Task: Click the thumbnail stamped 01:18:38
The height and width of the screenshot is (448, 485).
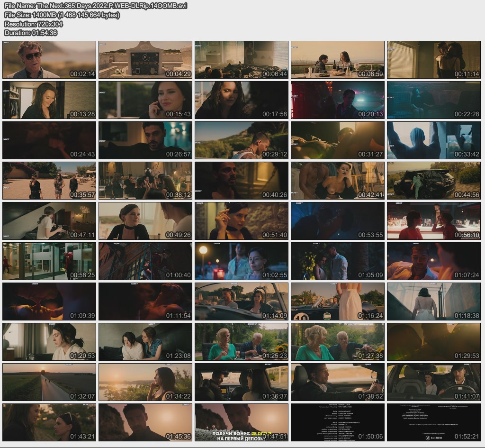Action: 434,302
